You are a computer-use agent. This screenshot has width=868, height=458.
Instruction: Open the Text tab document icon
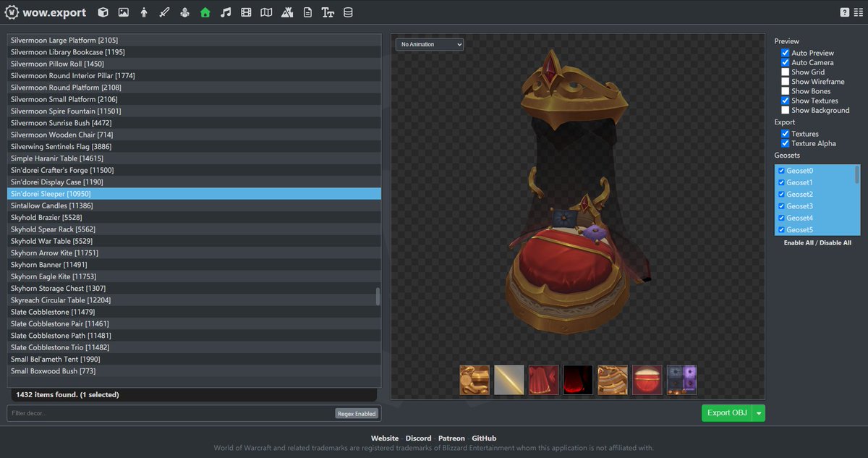[307, 12]
